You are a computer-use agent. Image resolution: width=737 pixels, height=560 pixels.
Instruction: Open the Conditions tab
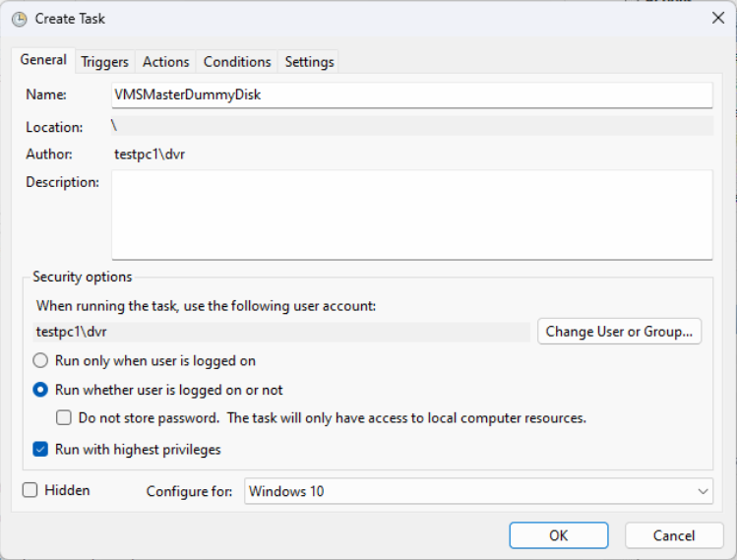coord(237,62)
